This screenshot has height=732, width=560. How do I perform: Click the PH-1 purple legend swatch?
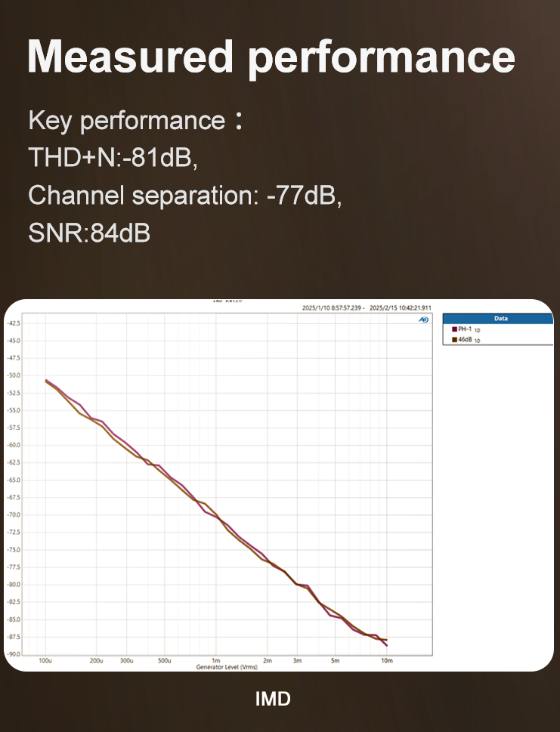pyautogui.click(x=454, y=329)
